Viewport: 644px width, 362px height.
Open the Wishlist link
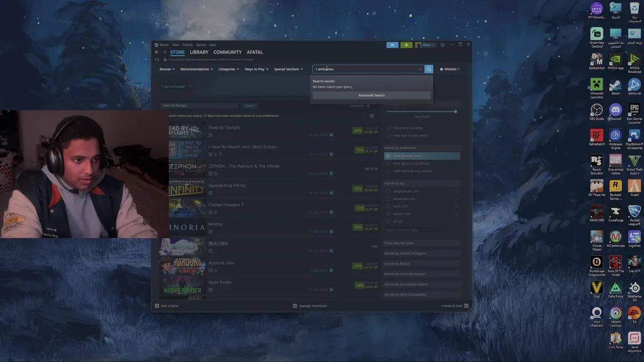click(450, 69)
